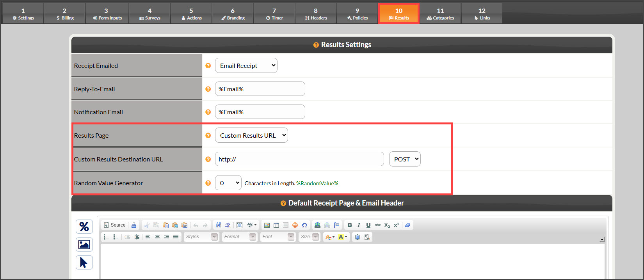The height and width of the screenshot is (280, 644).
Task: Align text right in editor
Action: coord(167,237)
